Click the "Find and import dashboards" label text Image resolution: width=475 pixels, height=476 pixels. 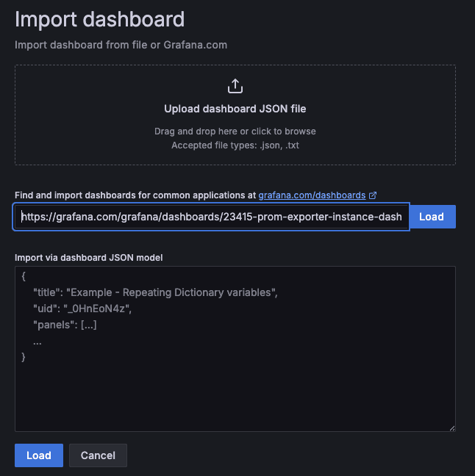click(135, 195)
